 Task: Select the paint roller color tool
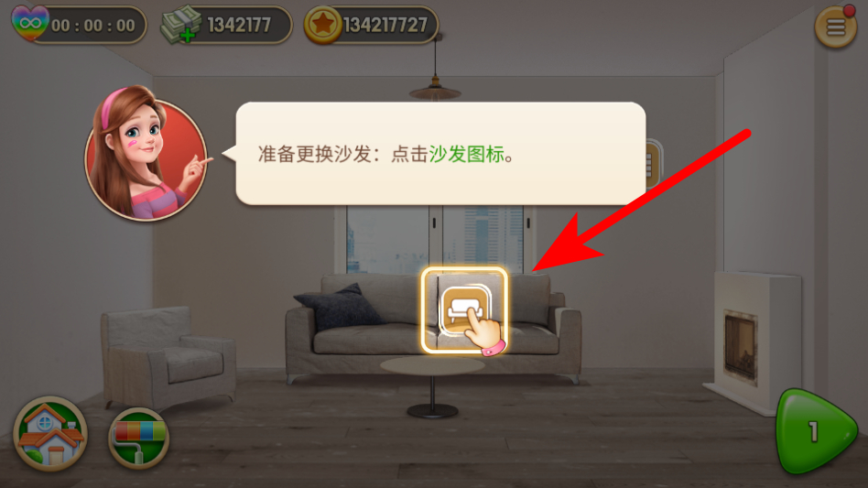pos(138,439)
